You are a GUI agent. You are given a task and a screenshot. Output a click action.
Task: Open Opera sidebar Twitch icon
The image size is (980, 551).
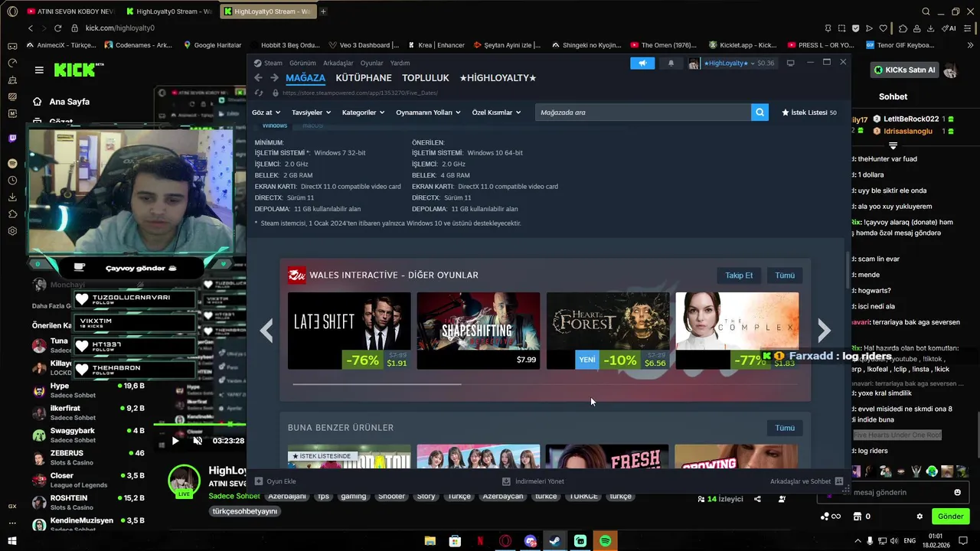pyautogui.click(x=12, y=139)
